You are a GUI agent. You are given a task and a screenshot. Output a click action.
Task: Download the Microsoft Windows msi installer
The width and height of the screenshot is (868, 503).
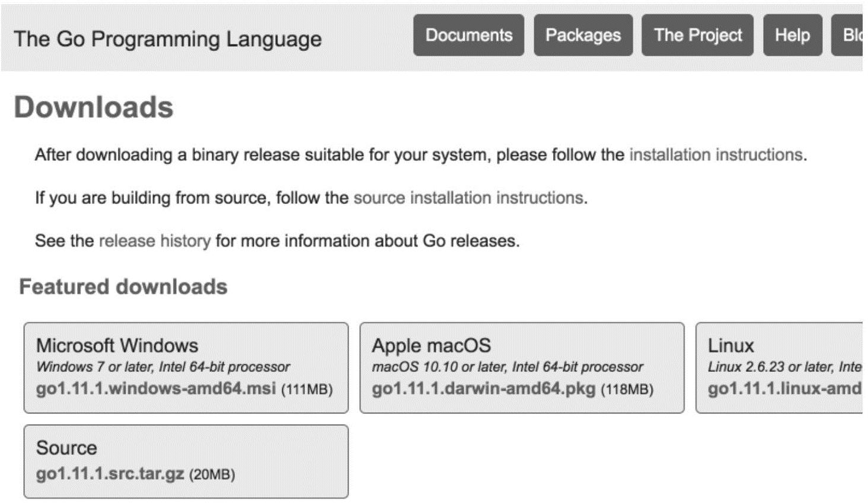pyautogui.click(x=186, y=368)
